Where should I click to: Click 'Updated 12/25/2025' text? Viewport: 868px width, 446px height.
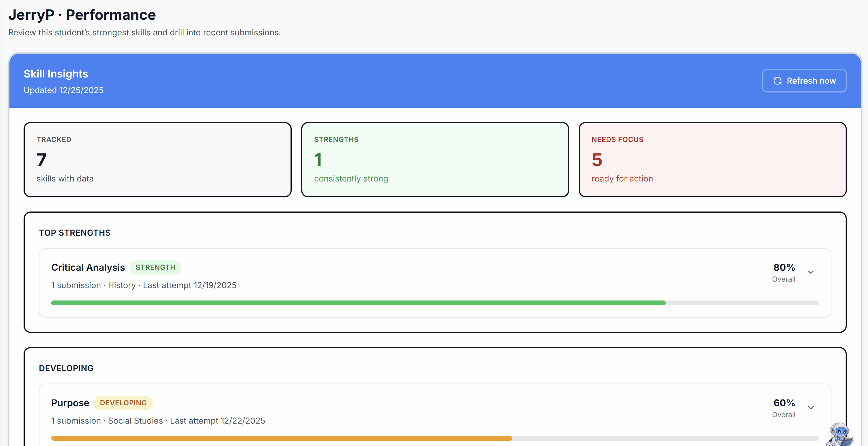[x=64, y=90]
